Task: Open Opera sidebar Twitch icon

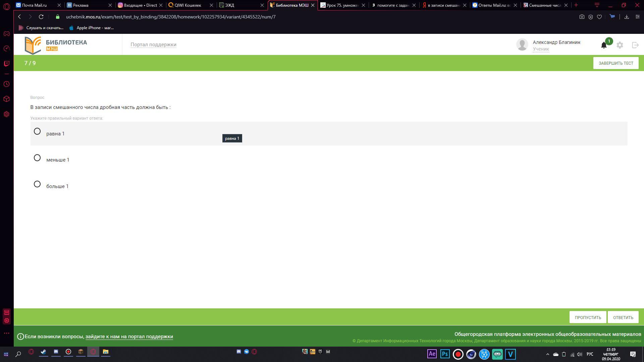Action: coord(6,63)
